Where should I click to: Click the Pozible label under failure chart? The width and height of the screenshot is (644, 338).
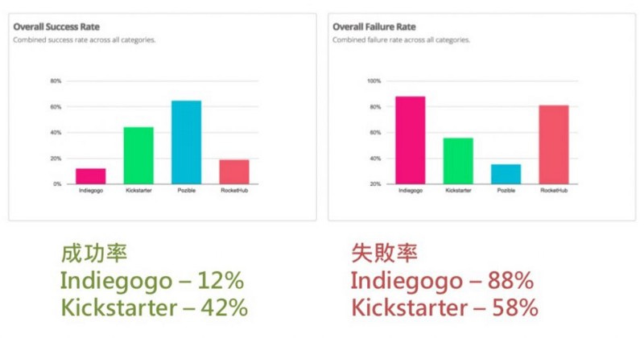(506, 191)
